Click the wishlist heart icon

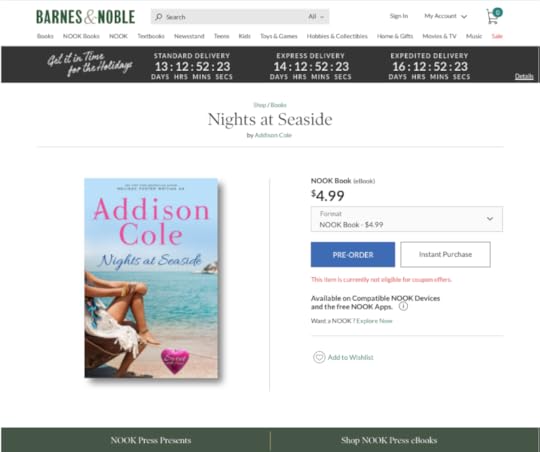(319, 357)
